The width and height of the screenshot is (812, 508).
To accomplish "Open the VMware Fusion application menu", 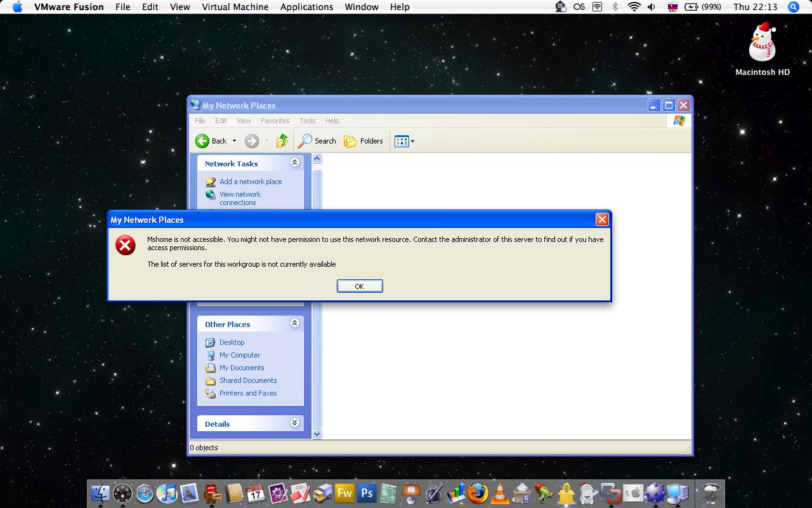I will click(69, 7).
